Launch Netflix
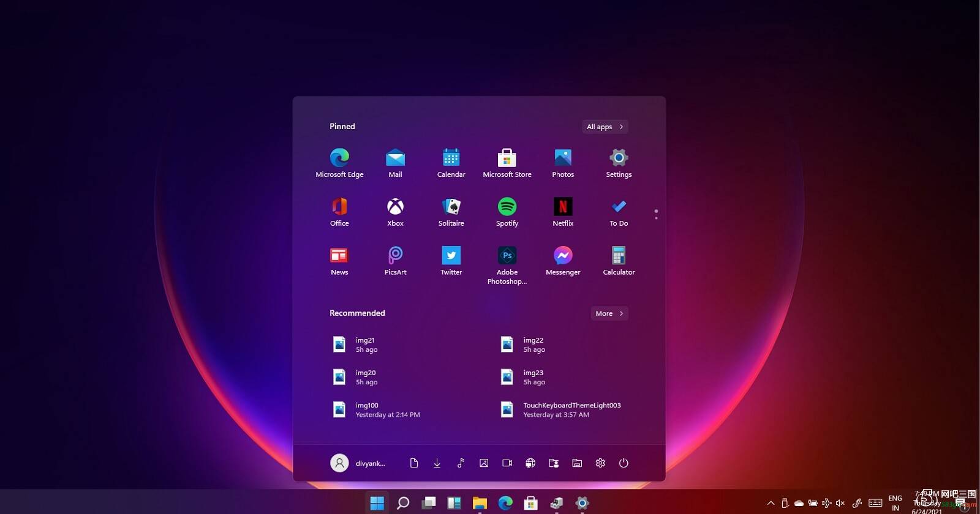 click(563, 212)
